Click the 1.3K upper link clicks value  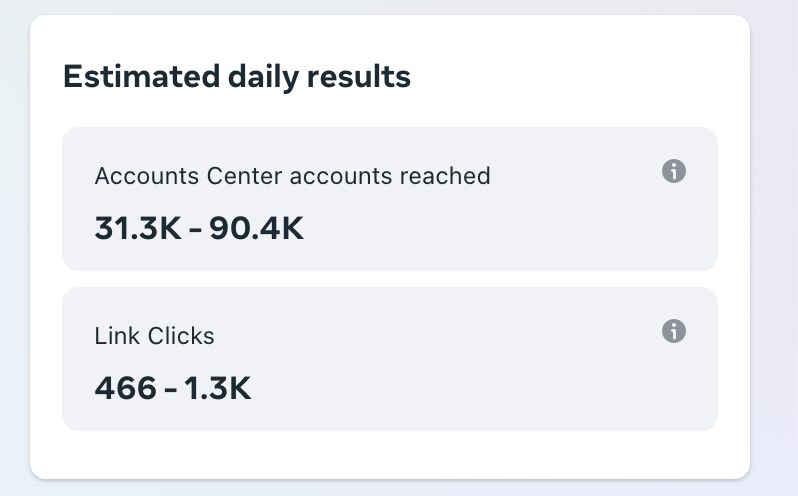(x=217, y=388)
